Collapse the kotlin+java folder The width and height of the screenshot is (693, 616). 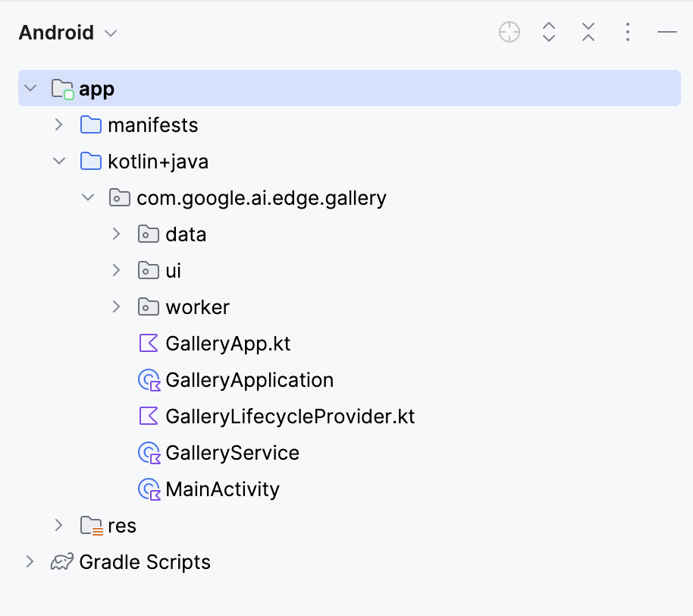click(x=58, y=161)
